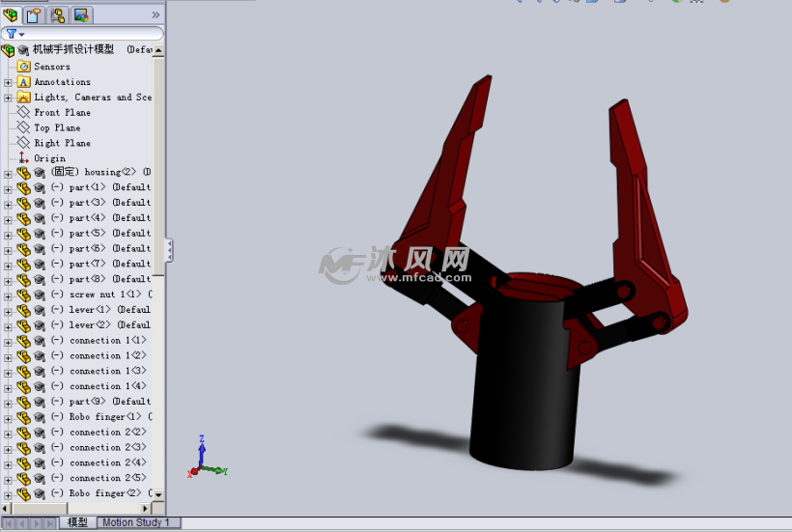792x532 pixels.
Task: Collapse the feature tree panel using the side handle
Action: pyautogui.click(x=170, y=250)
